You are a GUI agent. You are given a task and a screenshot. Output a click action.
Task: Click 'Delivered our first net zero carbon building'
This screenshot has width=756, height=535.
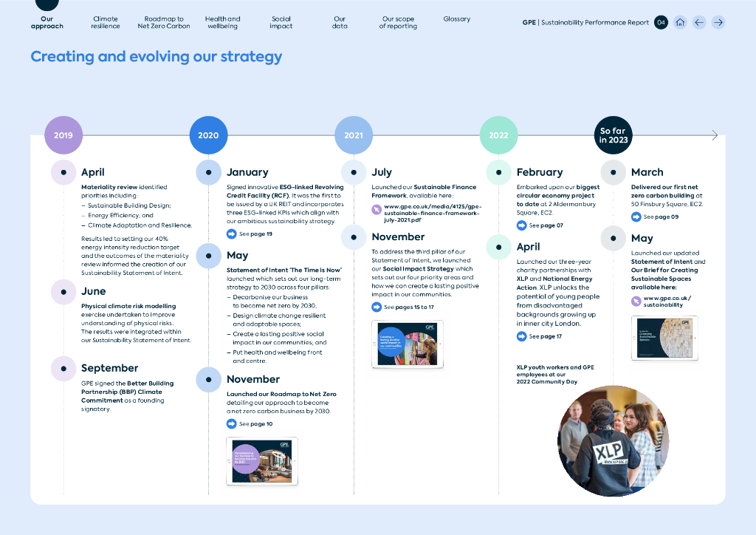664,191
